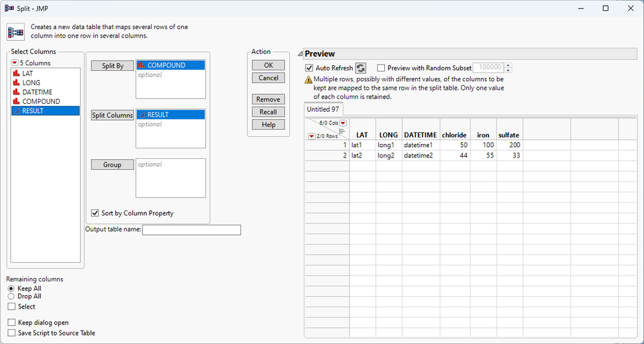
Task: Click the yellow warning icon in Preview
Action: click(x=309, y=80)
